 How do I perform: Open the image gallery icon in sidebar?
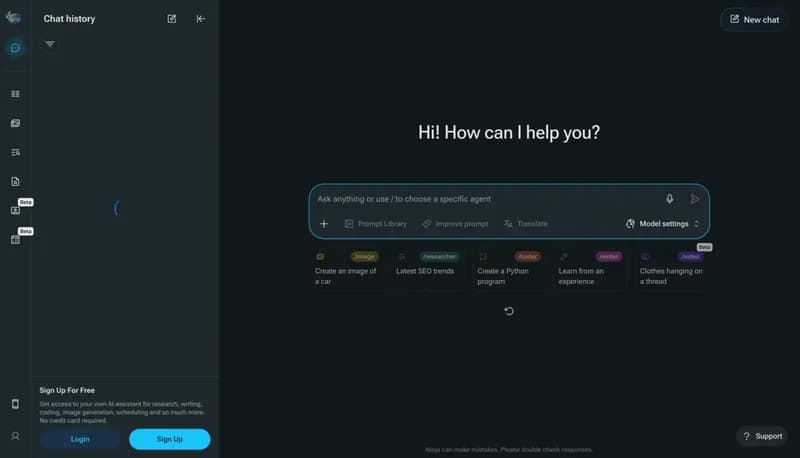(15, 123)
